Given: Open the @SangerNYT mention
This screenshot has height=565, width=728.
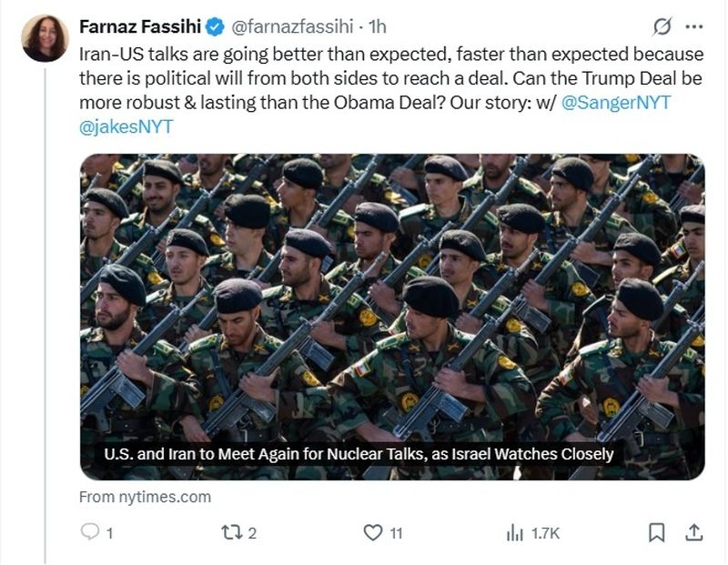Looking at the screenshot, I should click(x=616, y=102).
